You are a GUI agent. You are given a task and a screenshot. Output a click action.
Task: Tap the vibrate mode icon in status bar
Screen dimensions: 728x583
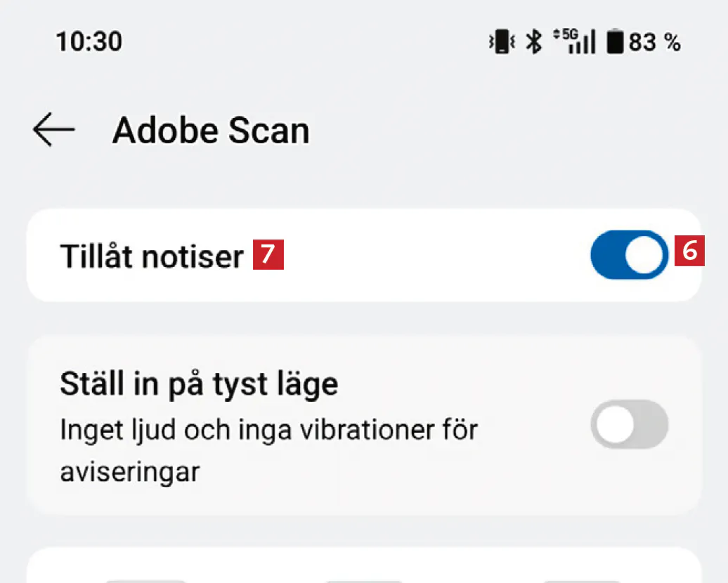pos(502,43)
